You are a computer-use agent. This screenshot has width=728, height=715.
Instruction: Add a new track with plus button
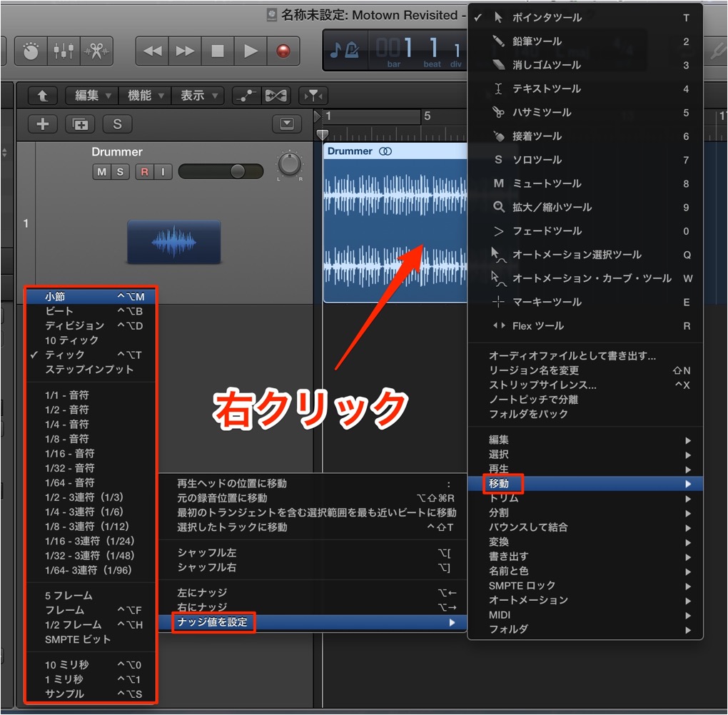43,124
